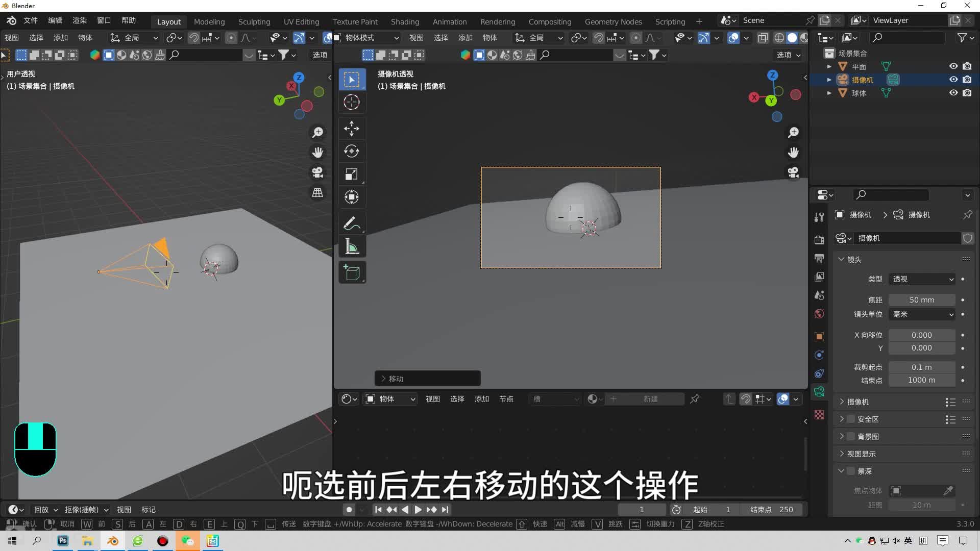This screenshot has height=551, width=980.
Task: Open Tool properties tab
Action: click(x=819, y=217)
